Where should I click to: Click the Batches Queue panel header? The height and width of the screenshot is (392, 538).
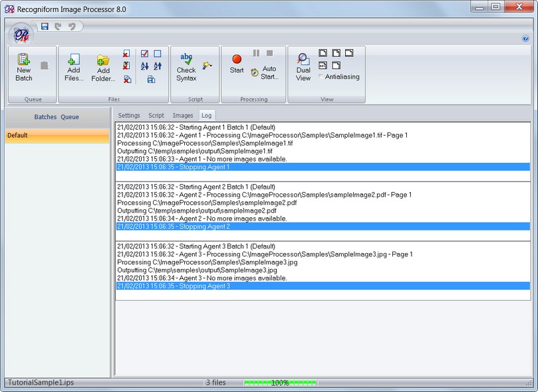pyautogui.click(x=56, y=117)
